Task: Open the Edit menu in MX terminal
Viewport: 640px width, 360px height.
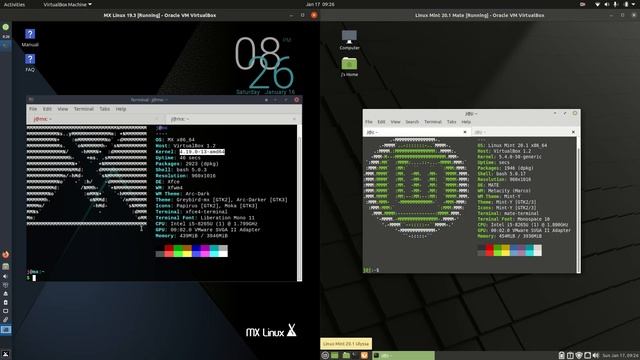Action: [47, 109]
